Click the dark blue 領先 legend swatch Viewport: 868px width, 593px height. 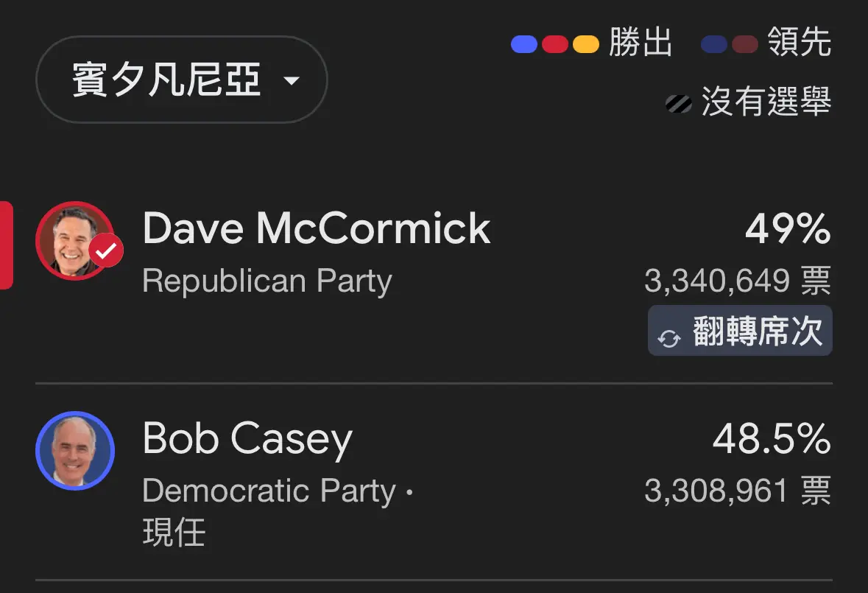[714, 43]
